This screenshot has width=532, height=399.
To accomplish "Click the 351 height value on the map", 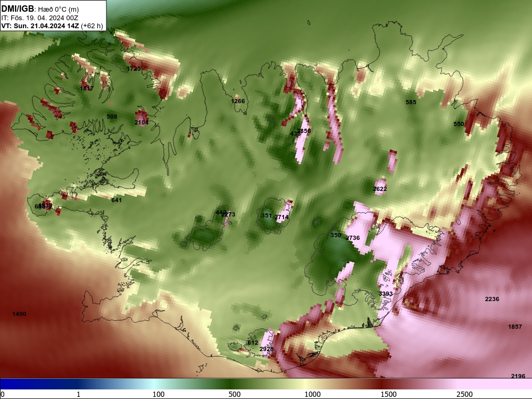I will [x=267, y=215].
